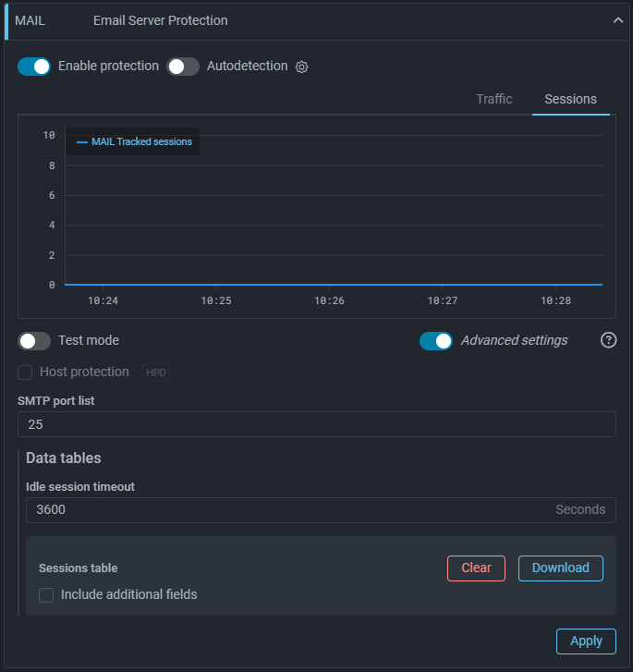Viewport: 633px width, 672px height.
Task: Open Autodetection settings gear icon
Action: tap(301, 67)
